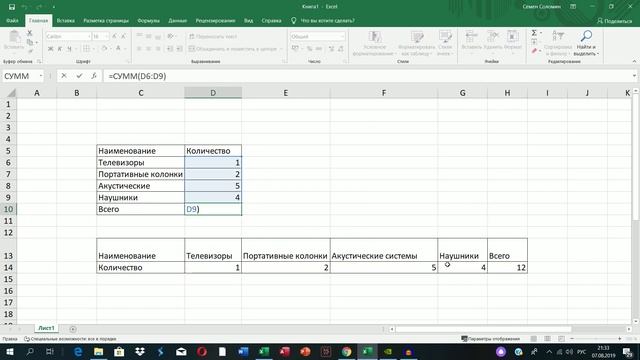The height and width of the screenshot is (360, 640).
Task: Click the Redo arrow in quick access toolbar
Action: (x=39, y=7)
